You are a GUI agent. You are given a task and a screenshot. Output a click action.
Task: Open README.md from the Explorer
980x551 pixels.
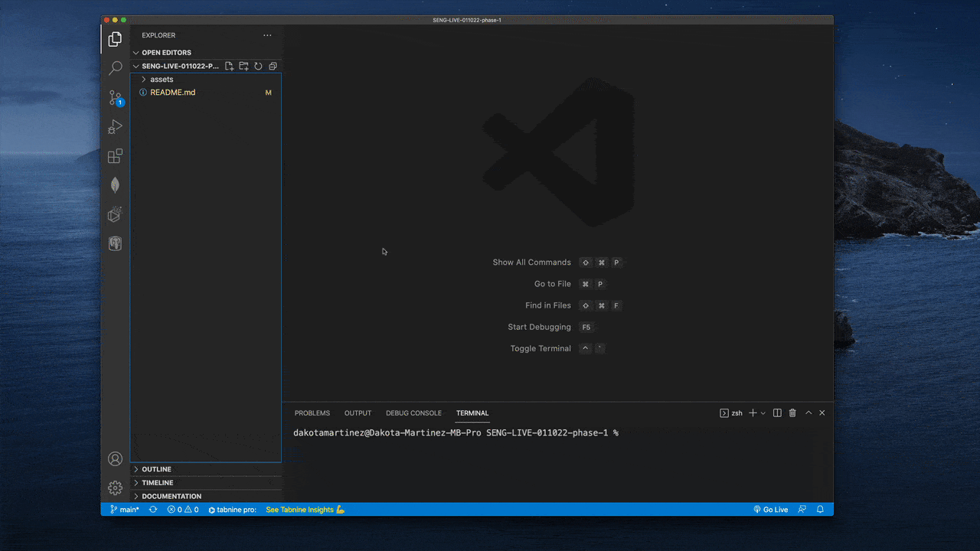pyautogui.click(x=172, y=92)
